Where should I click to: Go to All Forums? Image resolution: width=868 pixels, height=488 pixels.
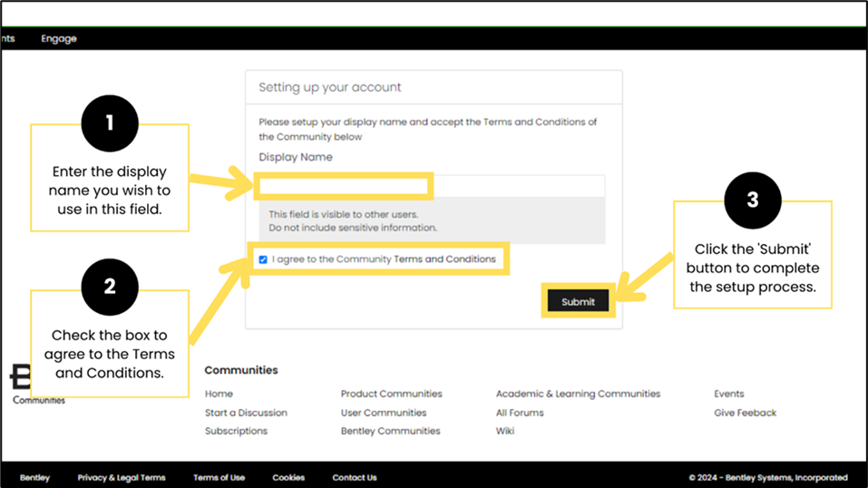[520, 413]
